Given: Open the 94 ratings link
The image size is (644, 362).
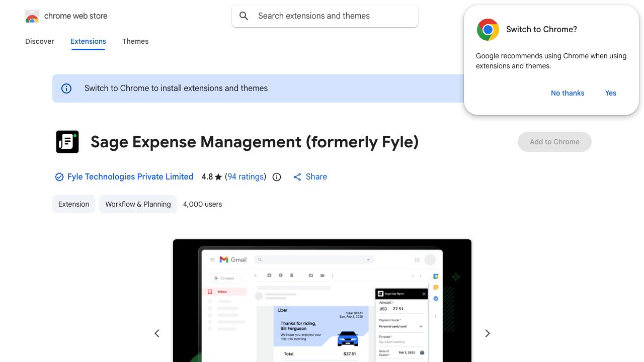Looking at the screenshot, I should coord(246,177).
